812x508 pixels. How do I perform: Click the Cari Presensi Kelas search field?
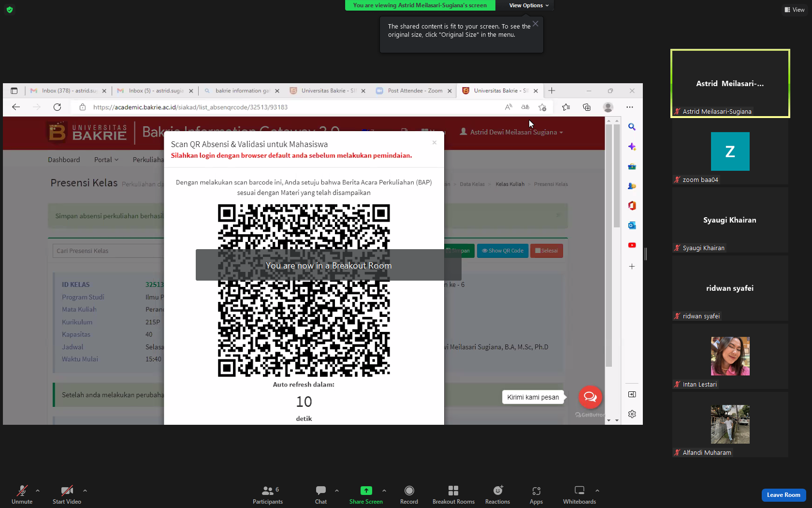pyautogui.click(x=108, y=251)
